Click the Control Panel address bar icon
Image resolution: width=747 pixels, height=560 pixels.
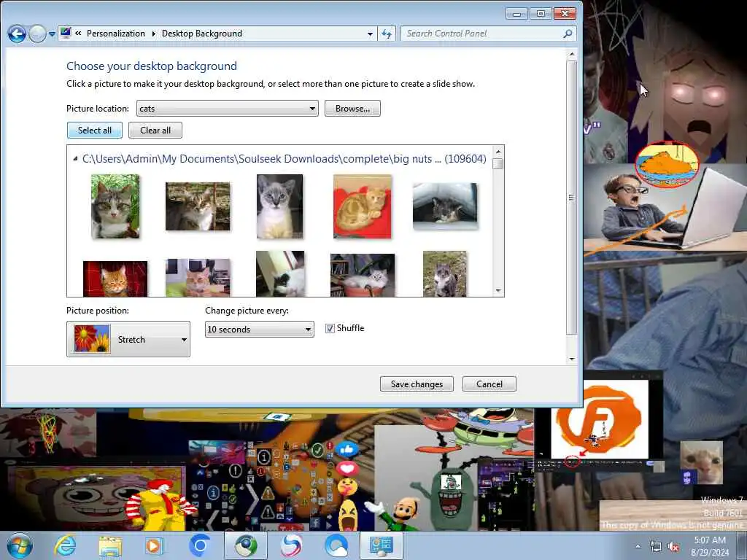(x=66, y=33)
